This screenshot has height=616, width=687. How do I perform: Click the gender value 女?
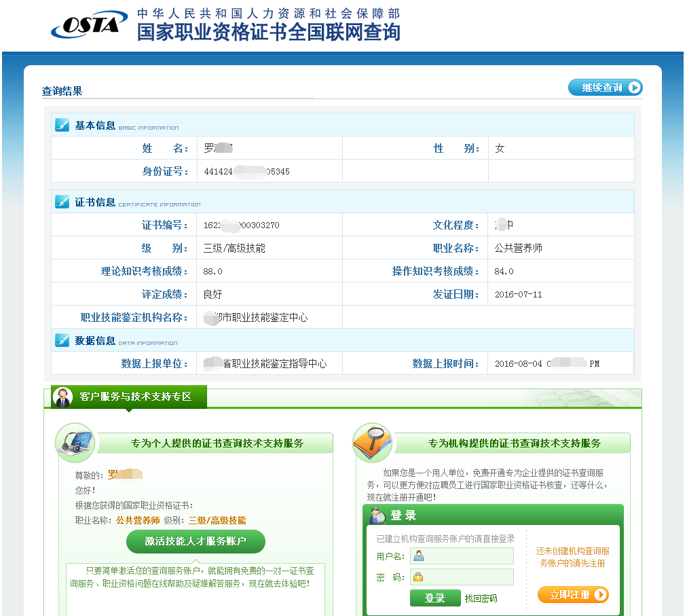point(500,148)
